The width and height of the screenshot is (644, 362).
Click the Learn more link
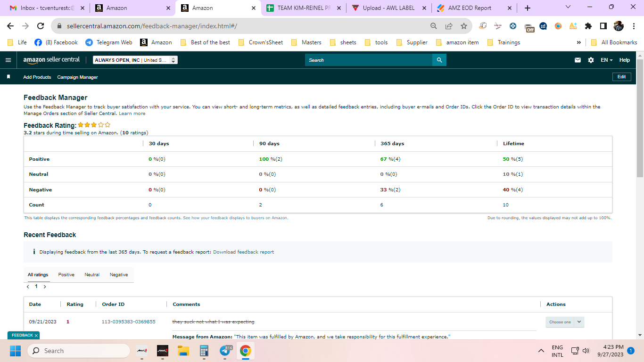click(x=132, y=114)
